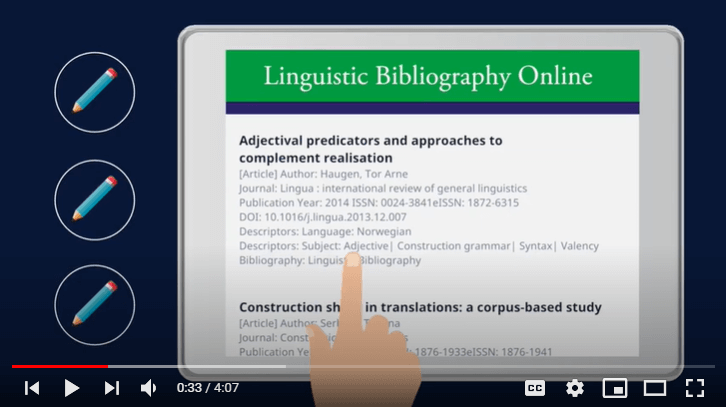Click the 0:33 / 4:07 time display
726x407 pixels.
click(209, 388)
